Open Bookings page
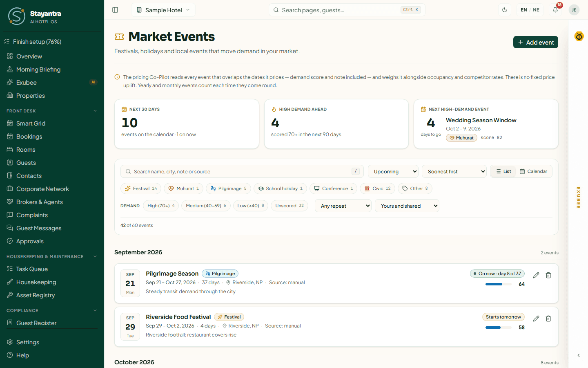This screenshot has height=368, width=588. click(52, 137)
